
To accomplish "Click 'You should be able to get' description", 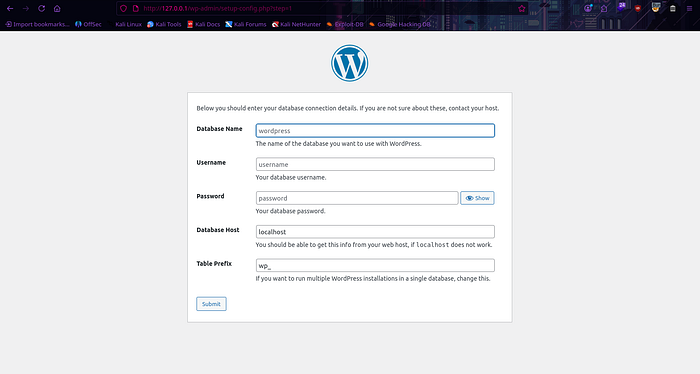I will pos(374,245).
